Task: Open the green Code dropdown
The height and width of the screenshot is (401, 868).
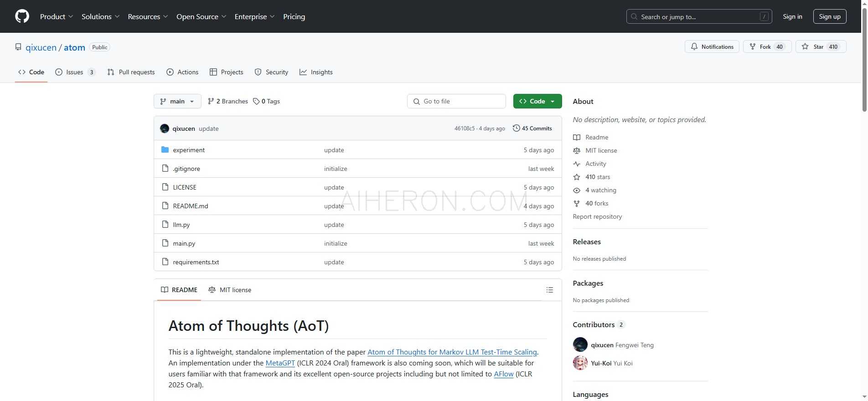Action: point(537,101)
